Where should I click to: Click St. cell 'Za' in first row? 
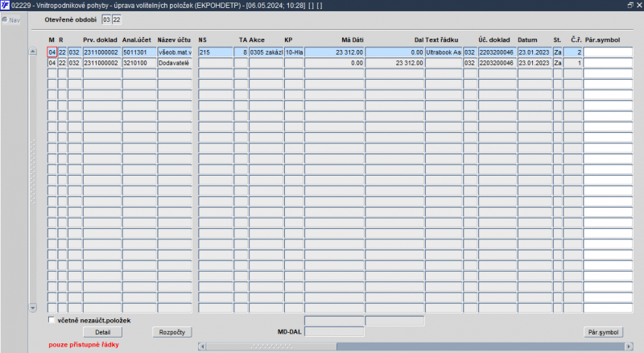[x=558, y=52]
